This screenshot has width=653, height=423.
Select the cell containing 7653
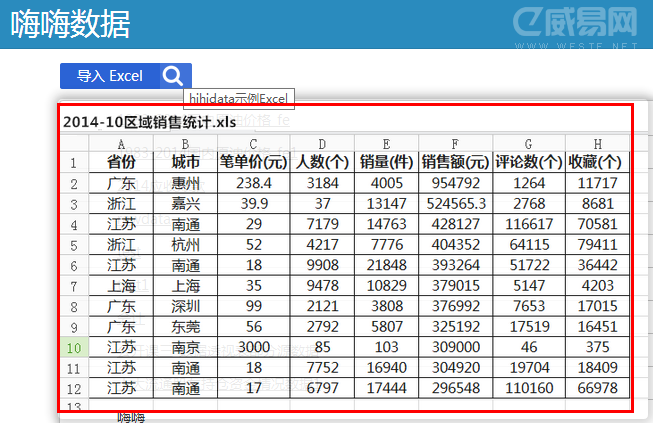529,306
